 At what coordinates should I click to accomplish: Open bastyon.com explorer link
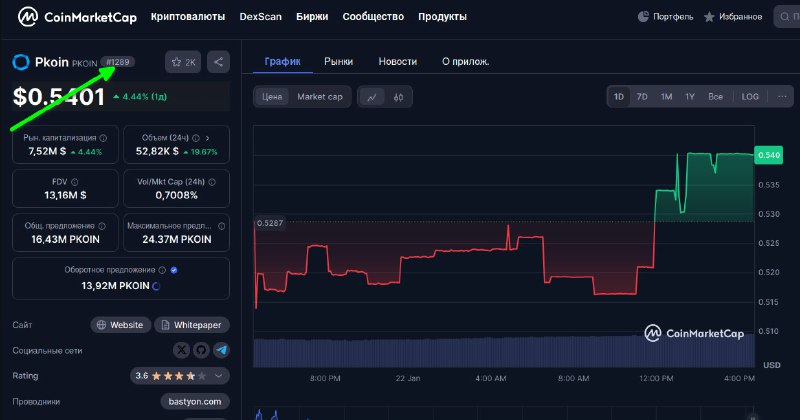(195, 402)
